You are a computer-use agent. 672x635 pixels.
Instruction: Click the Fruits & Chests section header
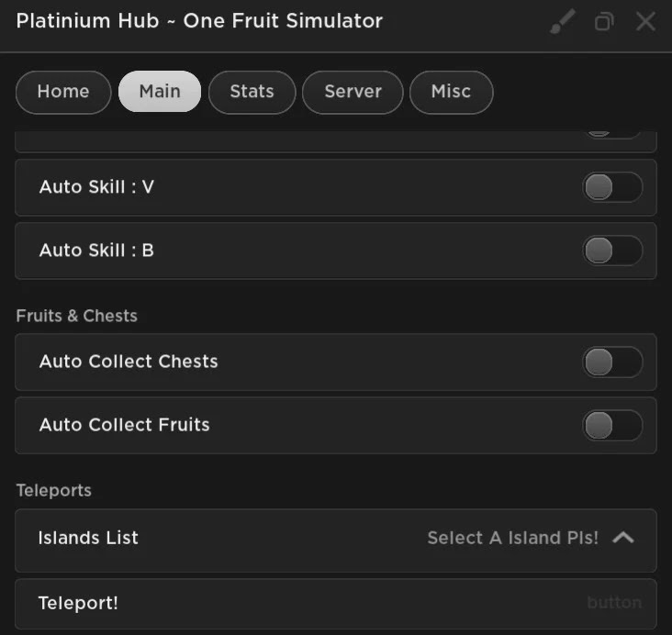click(x=77, y=316)
